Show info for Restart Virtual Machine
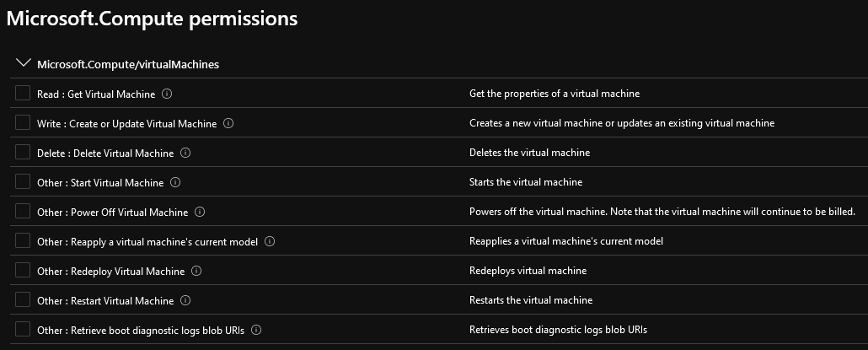This screenshot has width=868, height=350. click(x=185, y=300)
